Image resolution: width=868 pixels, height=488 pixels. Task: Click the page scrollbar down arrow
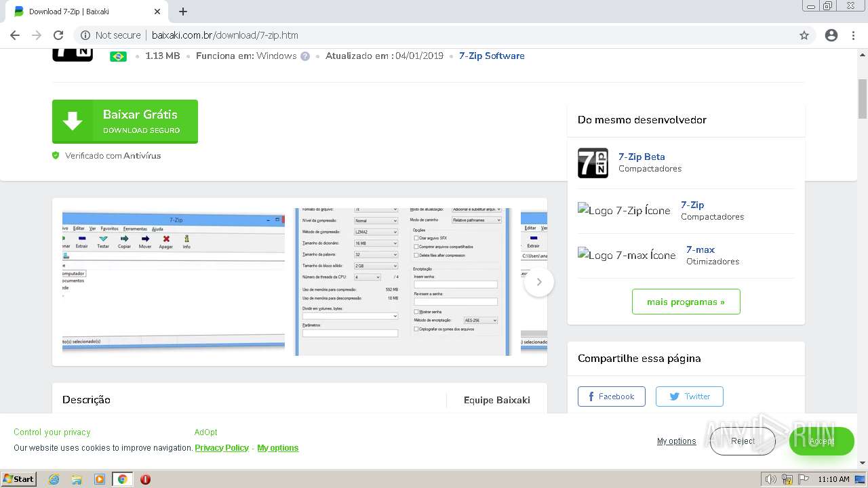click(863, 463)
